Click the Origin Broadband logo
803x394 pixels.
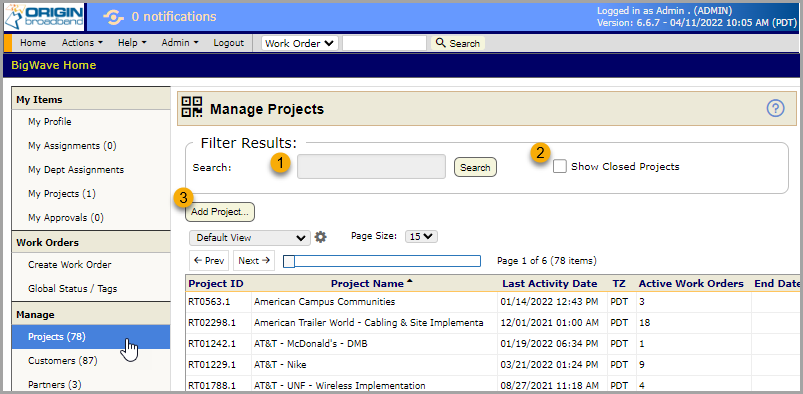tap(45, 17)
